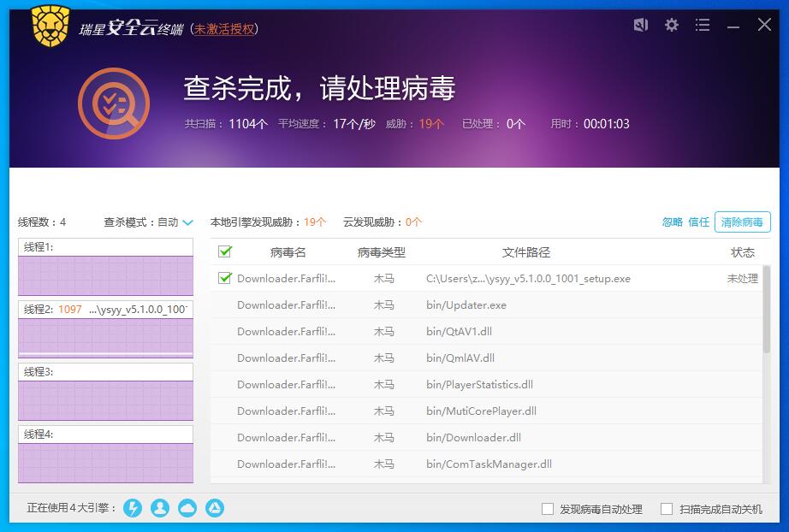
Task: Click the 线程1 thread graph
Action: pyautogui.click(x=105, y=275)
